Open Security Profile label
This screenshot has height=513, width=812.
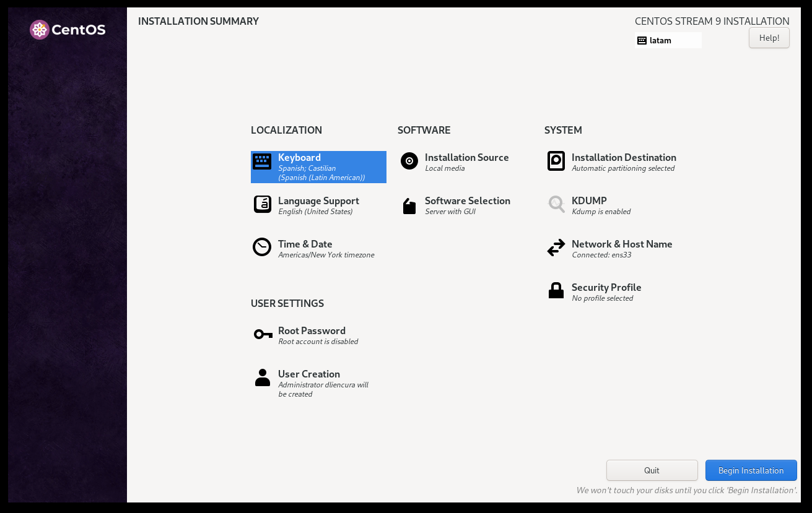[606, 288]
